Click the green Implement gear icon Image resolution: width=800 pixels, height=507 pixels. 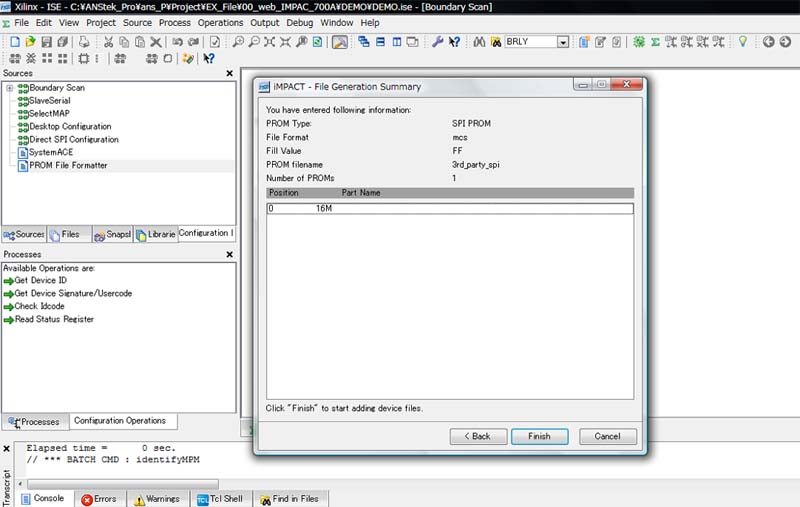(x=639, y=42)
